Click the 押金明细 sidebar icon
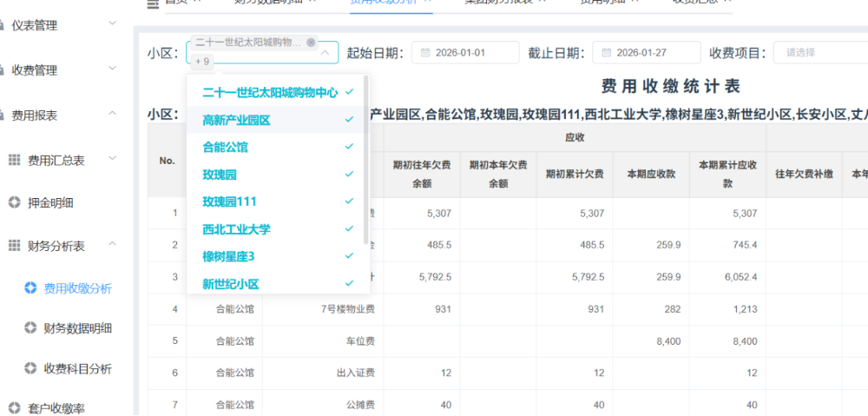This screenshot has height=416, width=868. [14, 203]
